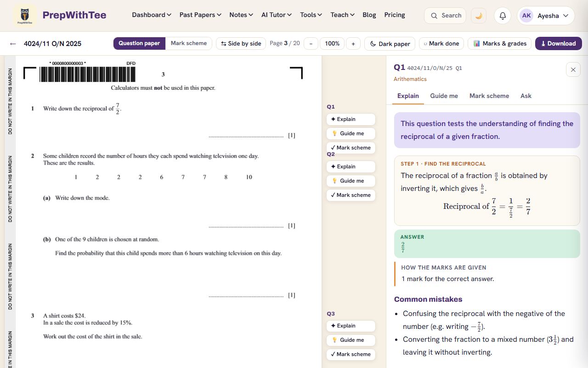Open Mark scheme for Q3

351,354
